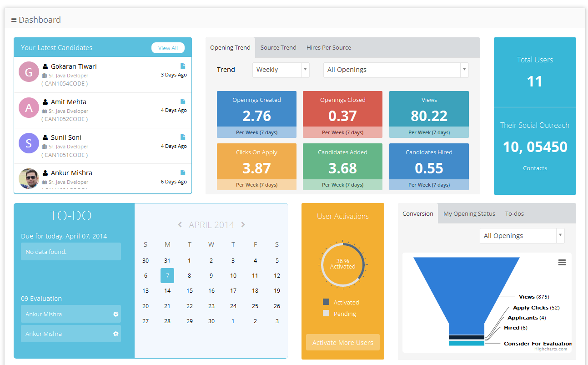Click the hamburger menu icon beside Dashboard
The height and width of the screenshot is (365, 588).
(x=14, y=20)
